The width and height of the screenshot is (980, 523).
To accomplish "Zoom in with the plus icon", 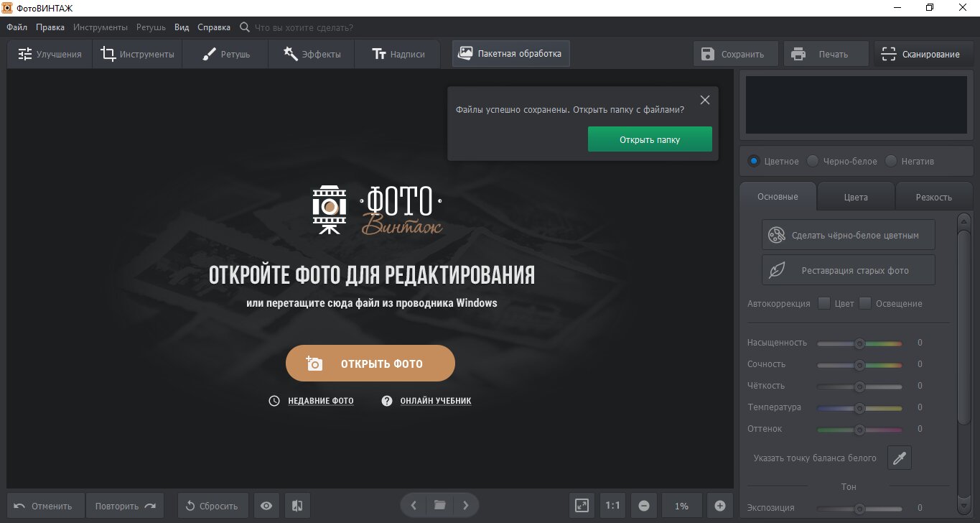I will tap(720, 506).
